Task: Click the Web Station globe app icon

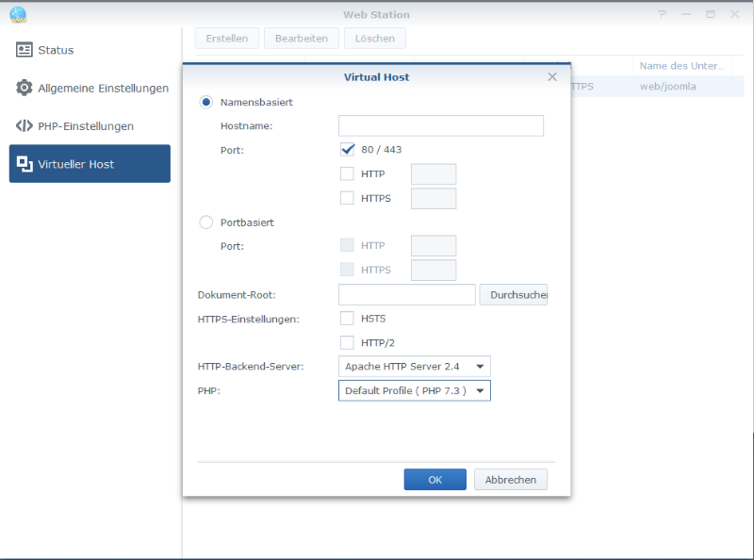Action: point(18,14)
